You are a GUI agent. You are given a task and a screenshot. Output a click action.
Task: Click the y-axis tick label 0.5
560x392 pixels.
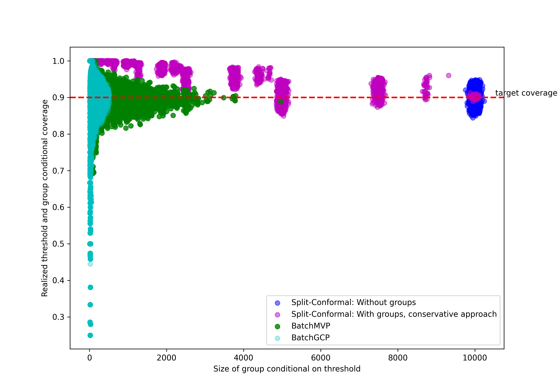point(58,244)
